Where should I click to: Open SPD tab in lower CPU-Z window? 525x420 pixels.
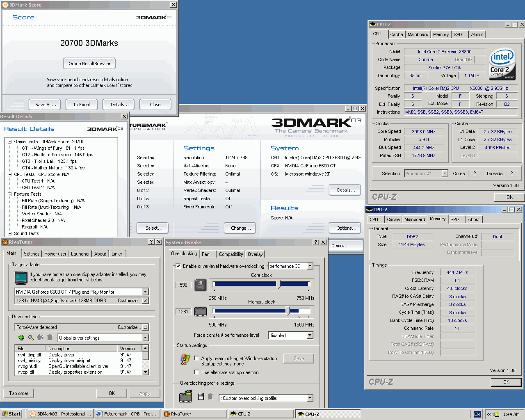pos(454,219)
